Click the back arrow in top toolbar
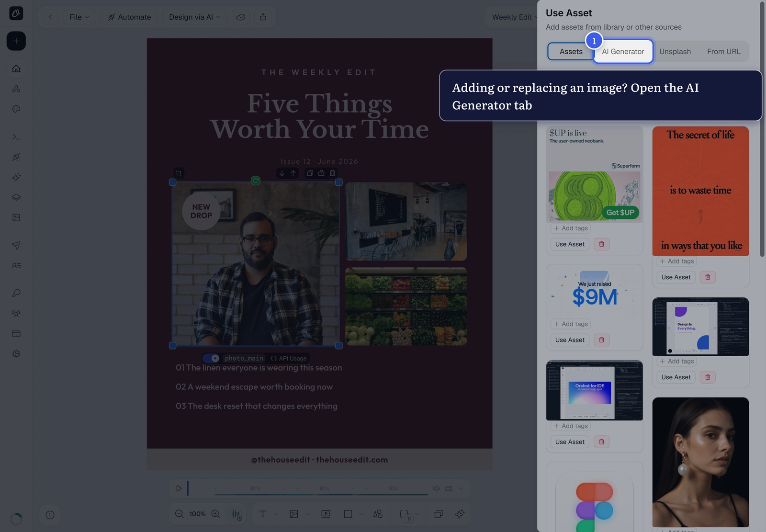Viewport: 766px width, 532px height. point(50,17)
